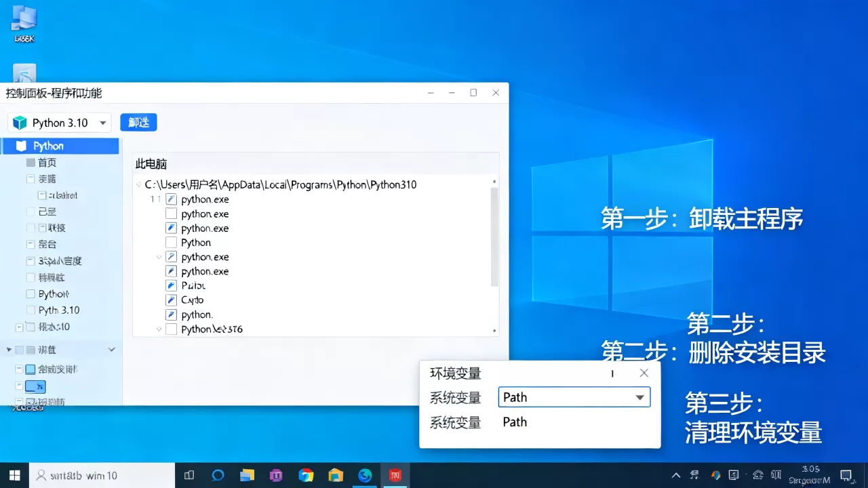
Task: Launch Google Chrome from the taskbar
Action: [306, 475]
